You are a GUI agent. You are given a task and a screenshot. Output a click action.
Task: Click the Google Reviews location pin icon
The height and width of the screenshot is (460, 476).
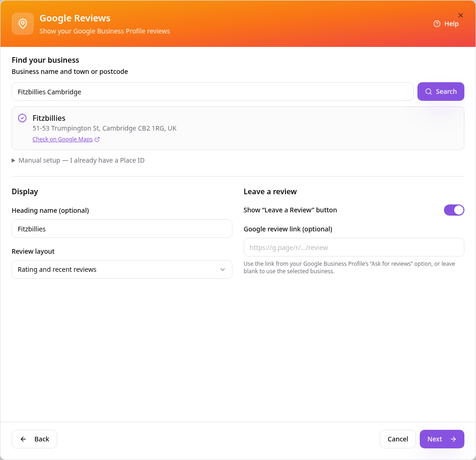point(23,24)
